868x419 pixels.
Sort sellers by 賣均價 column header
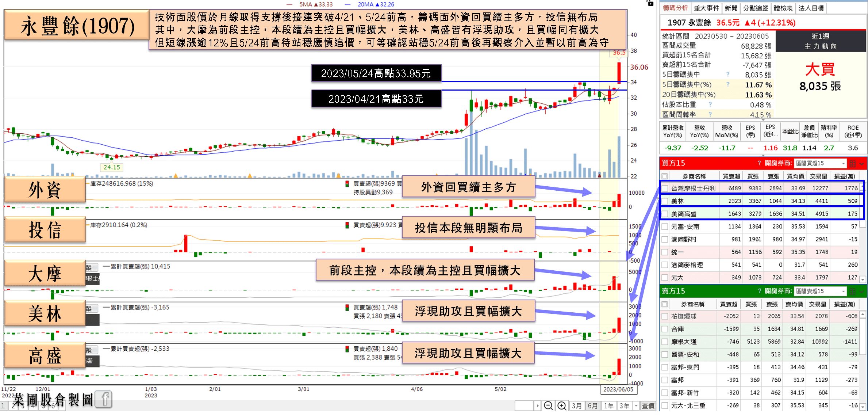[x=794, y=304]
